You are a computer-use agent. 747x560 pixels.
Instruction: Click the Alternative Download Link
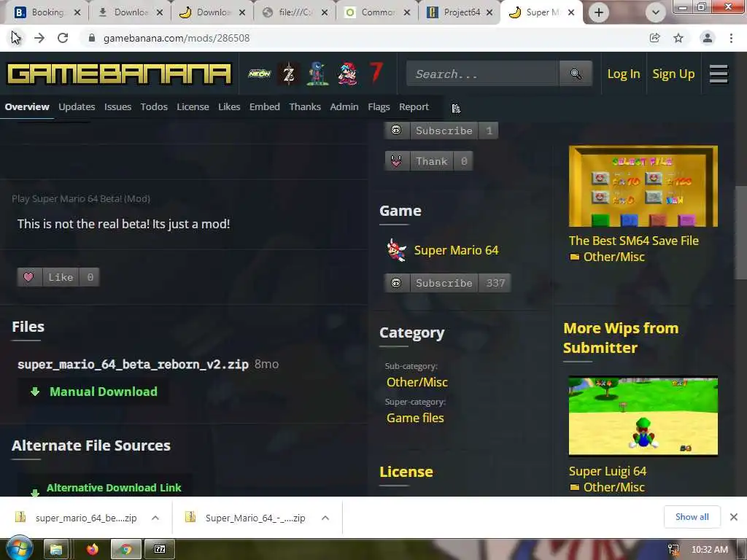point(114,488)
